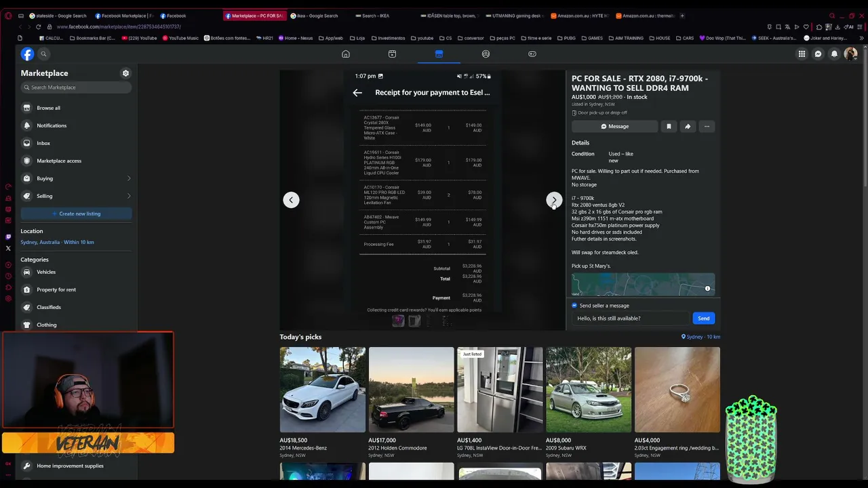Image resolution: width=868 pixels, height=488 pixels.
Task: Switch to the UTMANING gaming desk tab
Action: 515,16
